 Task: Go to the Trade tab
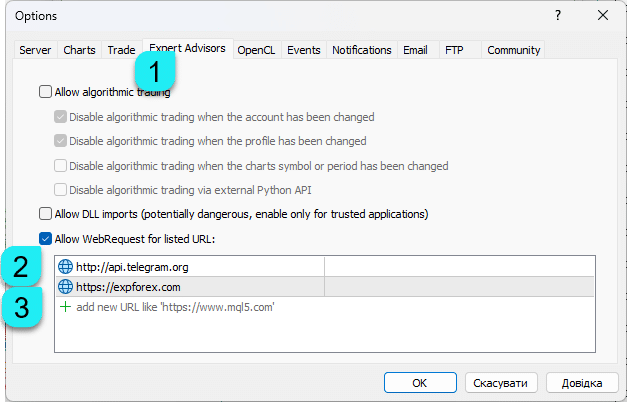pos(121,50)
